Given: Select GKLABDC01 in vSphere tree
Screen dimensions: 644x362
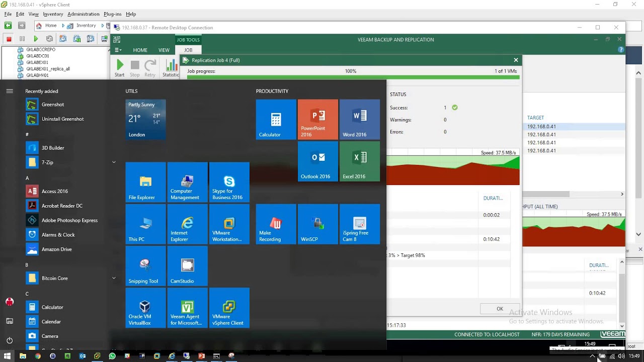Looking at the screenshot, I should tap(38, 56).
